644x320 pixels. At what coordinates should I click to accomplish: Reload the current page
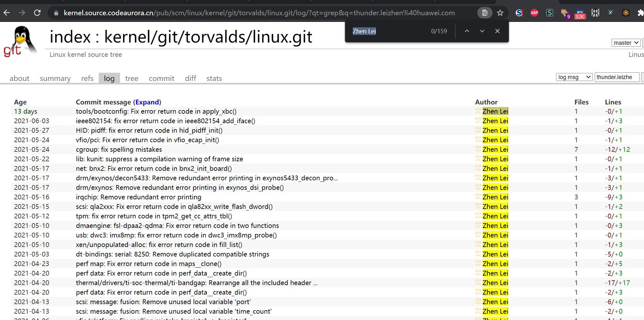pos(37,13)
